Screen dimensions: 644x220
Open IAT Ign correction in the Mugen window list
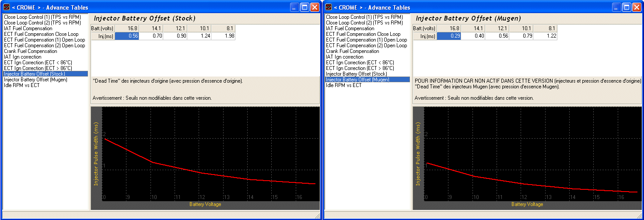click(345, 57)
